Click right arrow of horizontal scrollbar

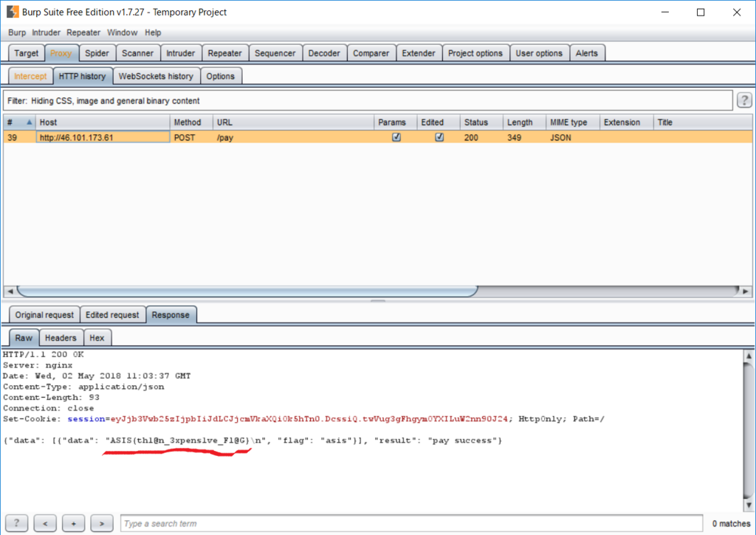(x=746, y=291)
